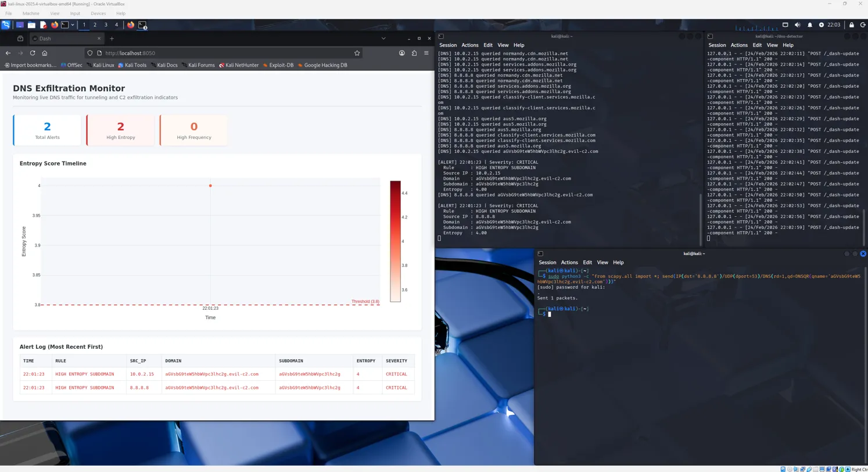Screen dimensions: 868x472
Task: Go to Firefox home page
Action: pos(45,53)
